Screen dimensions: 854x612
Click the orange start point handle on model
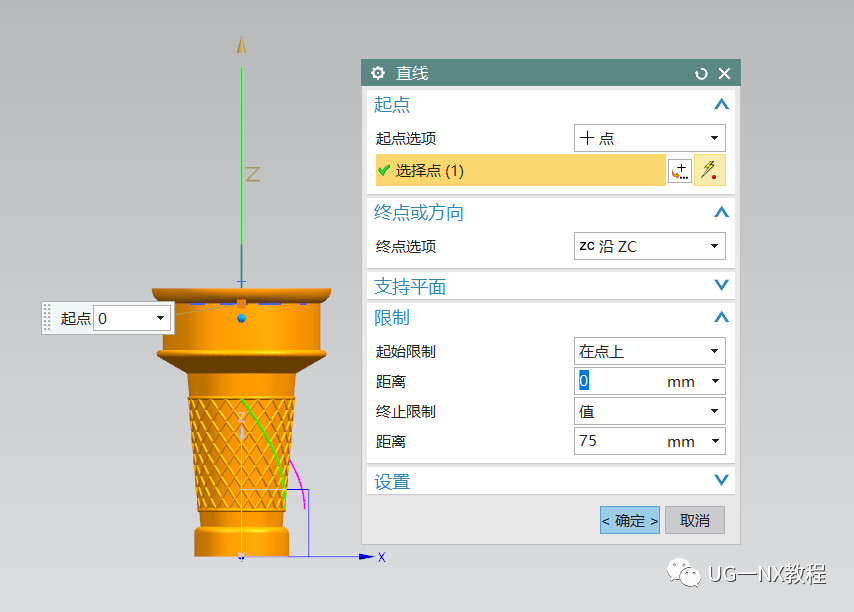click(241, 303)
